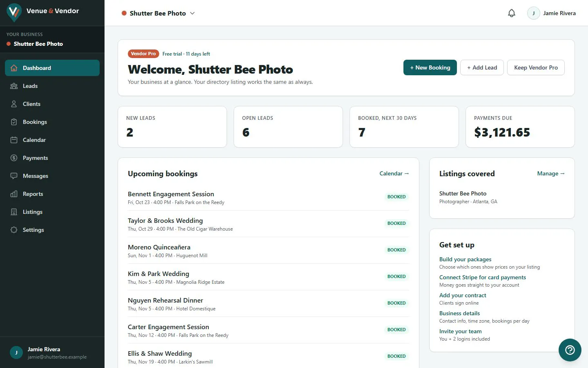Screen dimensions: 588x368
Task: Open notifications bell icon
Action: [511, 13]
